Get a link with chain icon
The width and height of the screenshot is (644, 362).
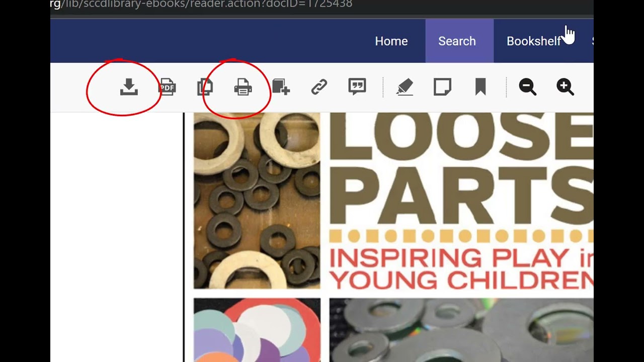click(319, 87)
